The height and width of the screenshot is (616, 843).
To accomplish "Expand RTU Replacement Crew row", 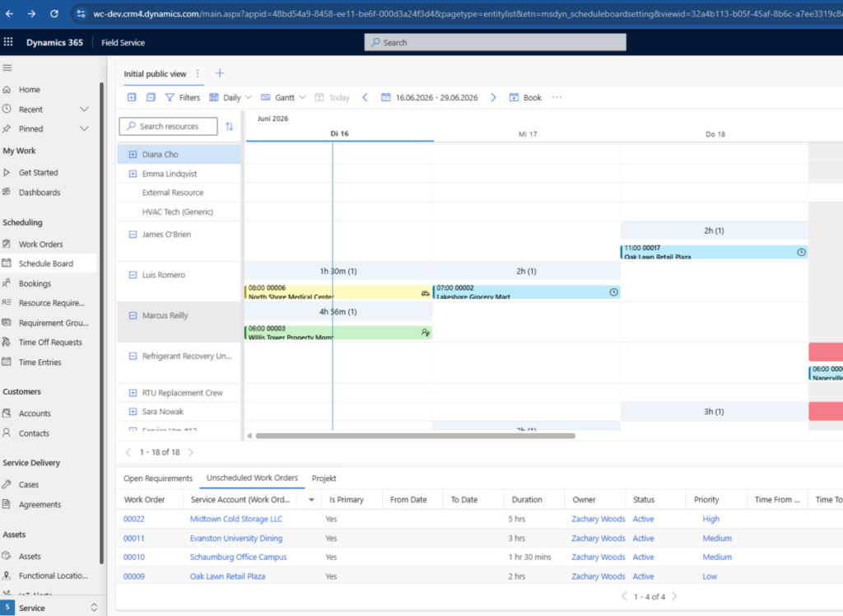I will point(133,393).
